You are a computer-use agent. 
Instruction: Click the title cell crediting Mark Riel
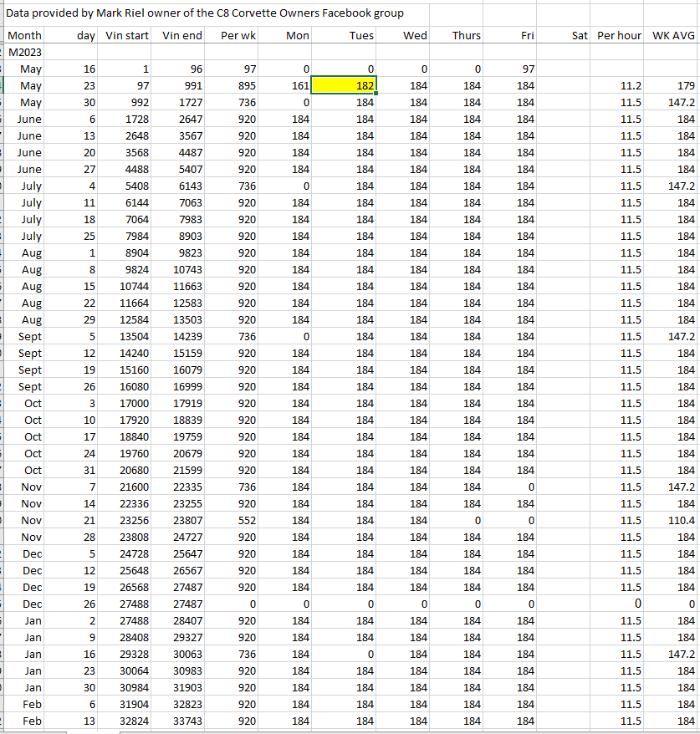point(205,13)
